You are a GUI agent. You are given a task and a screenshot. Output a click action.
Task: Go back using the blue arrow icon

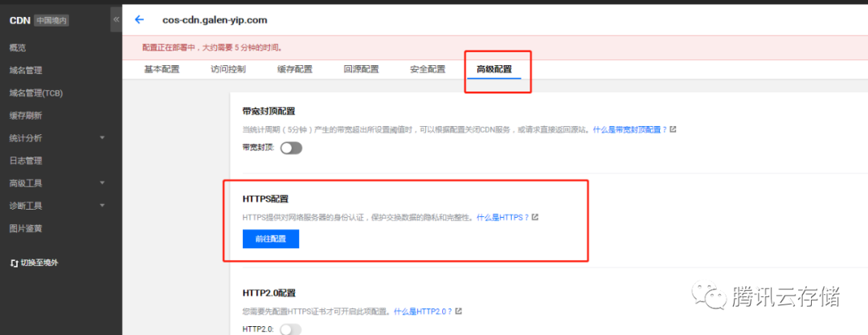(140, 20)
